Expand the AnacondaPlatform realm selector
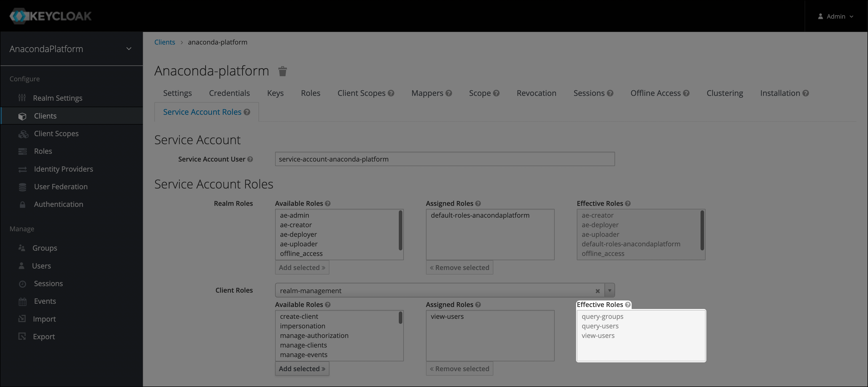Image resolution: width=868 pixels, height=387 pixels. coord(129,49)
